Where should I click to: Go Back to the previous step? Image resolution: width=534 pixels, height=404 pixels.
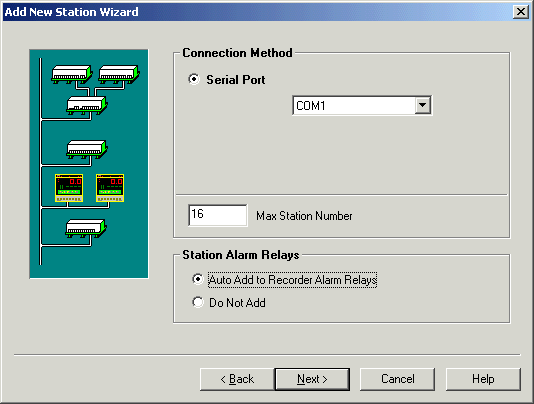(237, 379)
